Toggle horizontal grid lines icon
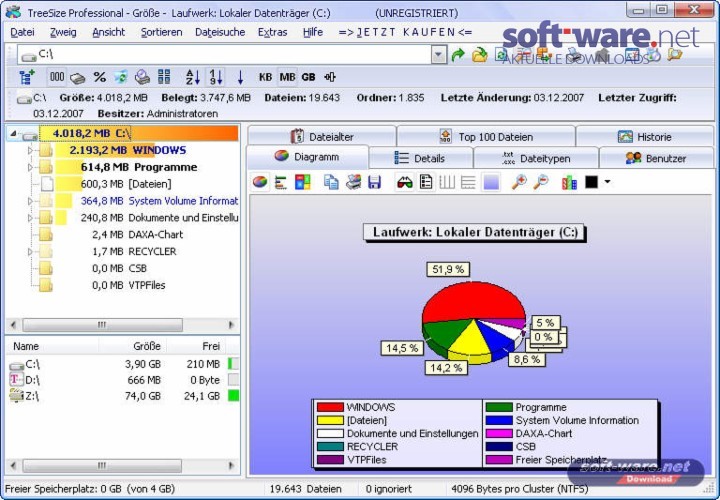Image resolution: width=720 pixels, height=500 pixels. 468,182
